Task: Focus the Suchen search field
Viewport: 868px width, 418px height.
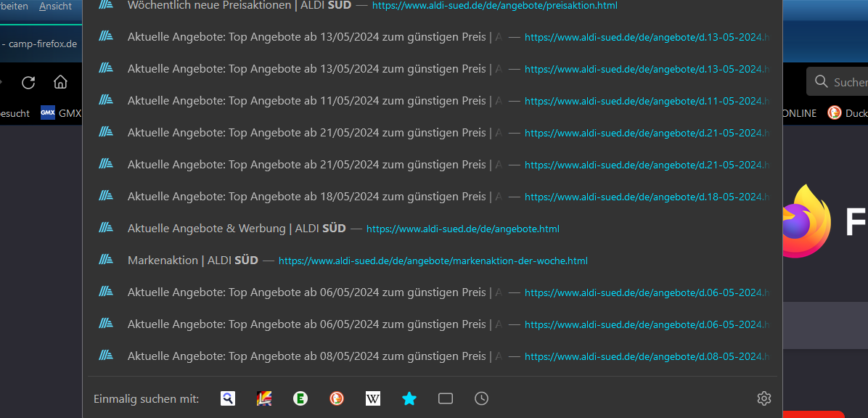Action: point(837,82)
